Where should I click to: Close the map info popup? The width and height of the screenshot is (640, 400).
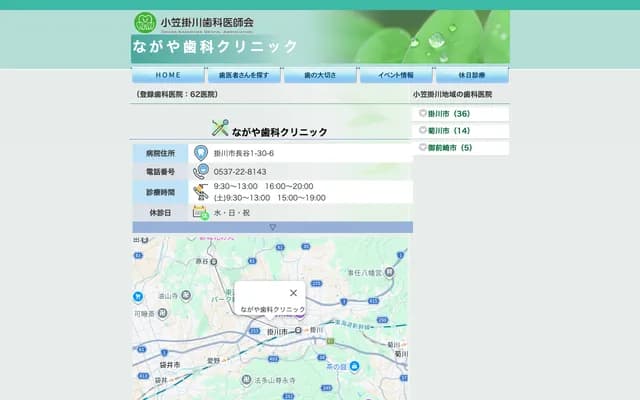(293, 293)
